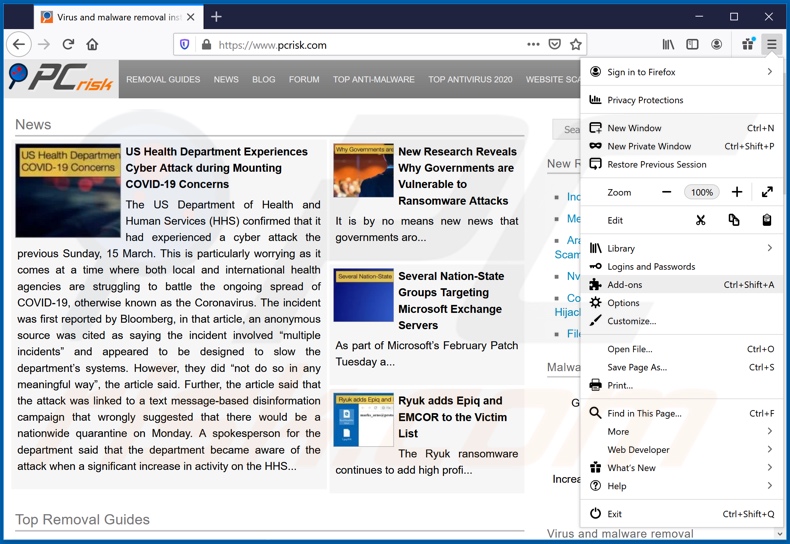Open tracking protection shield icon
The height and width of the screenshot is (544, 790).
coord(184,45)
